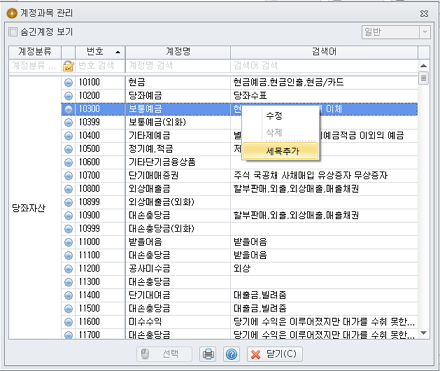The width and height of the screenshot is (440, 371).
Task: Toggle the 숨긴계정 보기 checkbox
Action: pos(13,32)
